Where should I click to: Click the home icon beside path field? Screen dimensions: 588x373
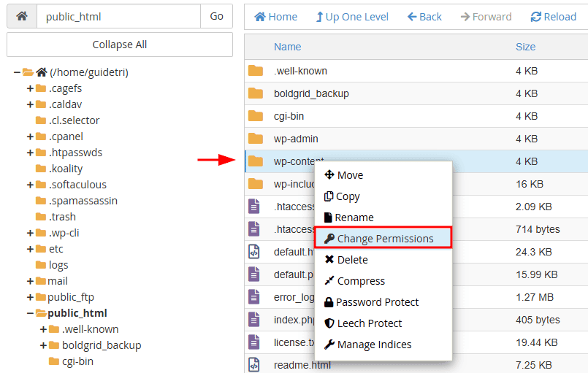pyautogui.click(x=21, y=16)
